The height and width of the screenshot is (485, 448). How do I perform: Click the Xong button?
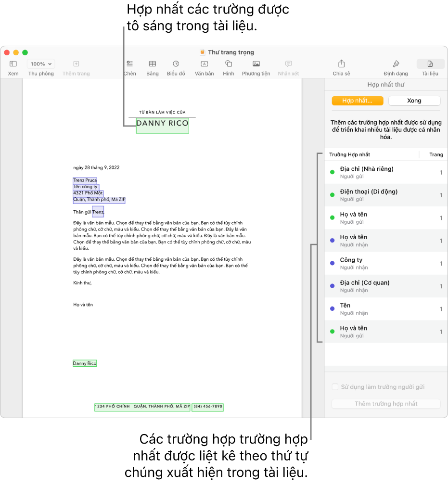414,101
